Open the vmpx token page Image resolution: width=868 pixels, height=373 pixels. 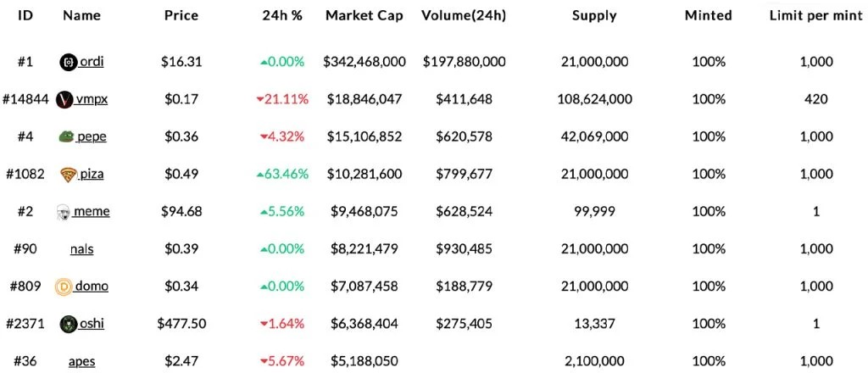click(92, 99)
